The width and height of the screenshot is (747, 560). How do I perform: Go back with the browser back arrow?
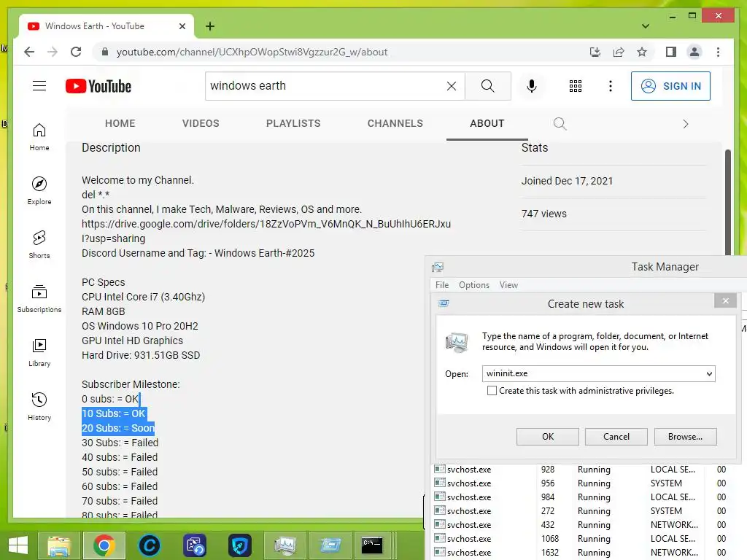(29, 52)
